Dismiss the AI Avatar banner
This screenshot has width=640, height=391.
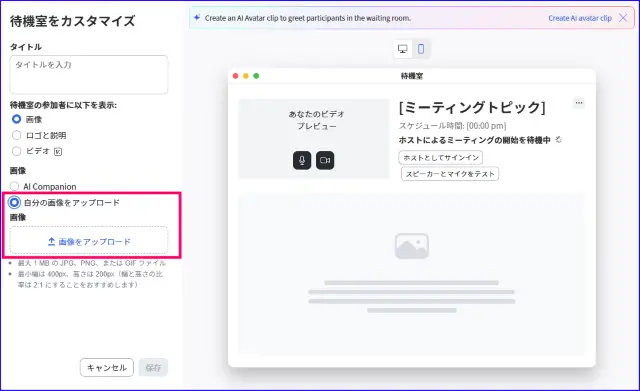(x=623, y=18)
